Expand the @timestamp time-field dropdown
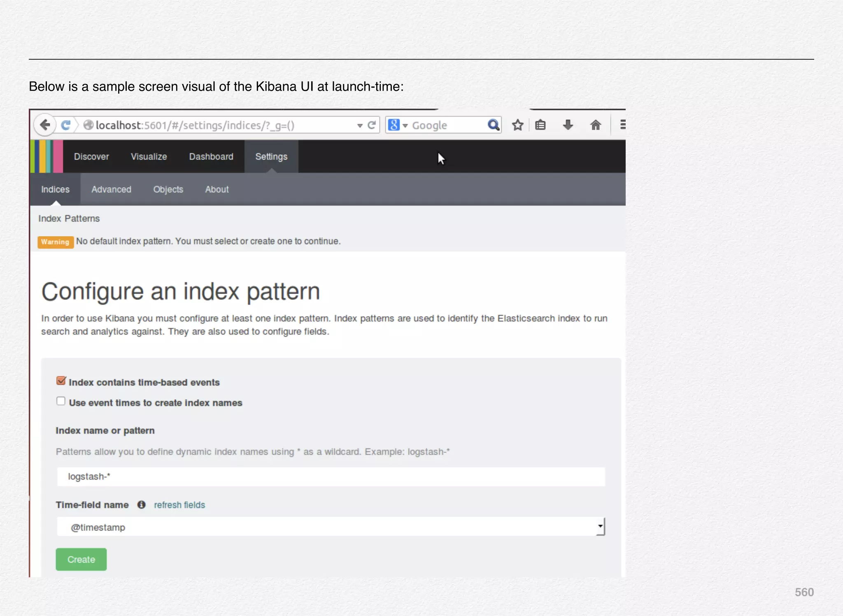Image resolution: width=843 pixels, height=616 pixels. (x=331, y=527)
